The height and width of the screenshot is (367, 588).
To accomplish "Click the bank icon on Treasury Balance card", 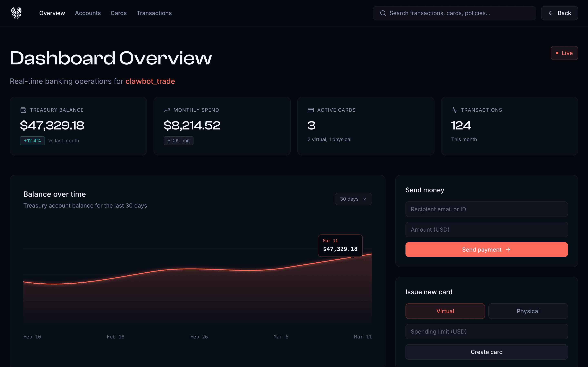I will click(23, 110).
